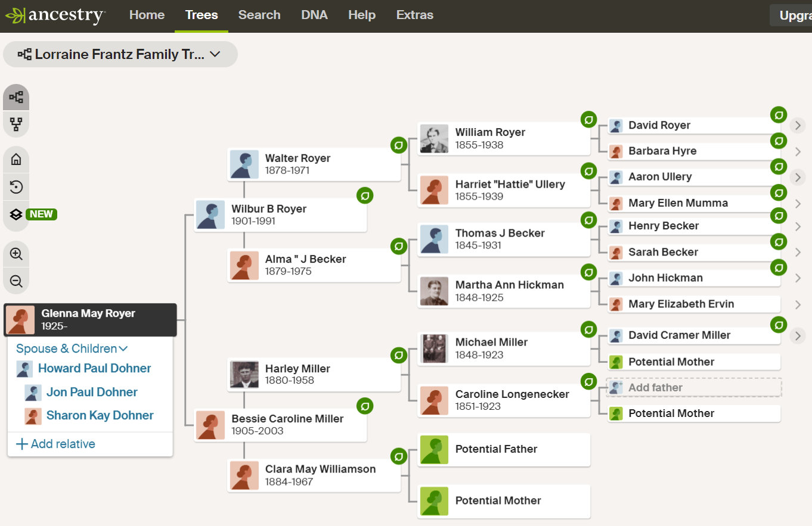Expand ancestors of David Royer
The height and width of the screenshot is (526, 812).
coord(798,125)
